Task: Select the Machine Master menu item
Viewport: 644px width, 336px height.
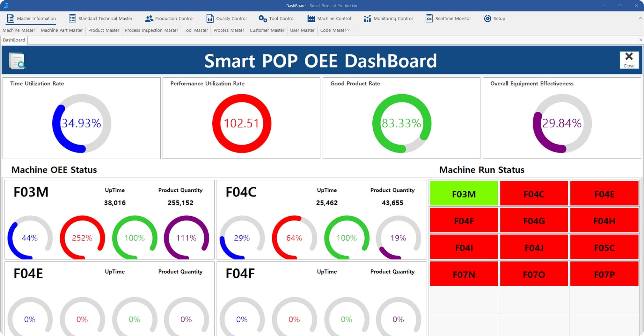Action: point(19,30)
